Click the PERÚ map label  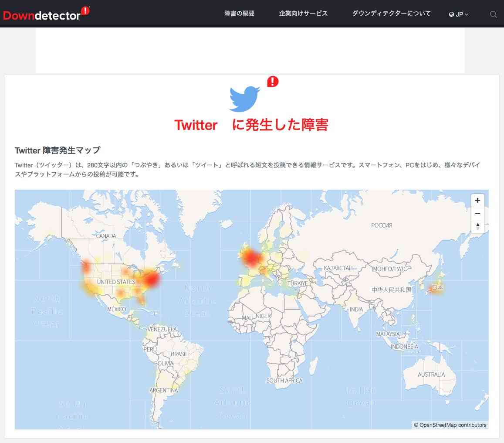click(150, 349)
